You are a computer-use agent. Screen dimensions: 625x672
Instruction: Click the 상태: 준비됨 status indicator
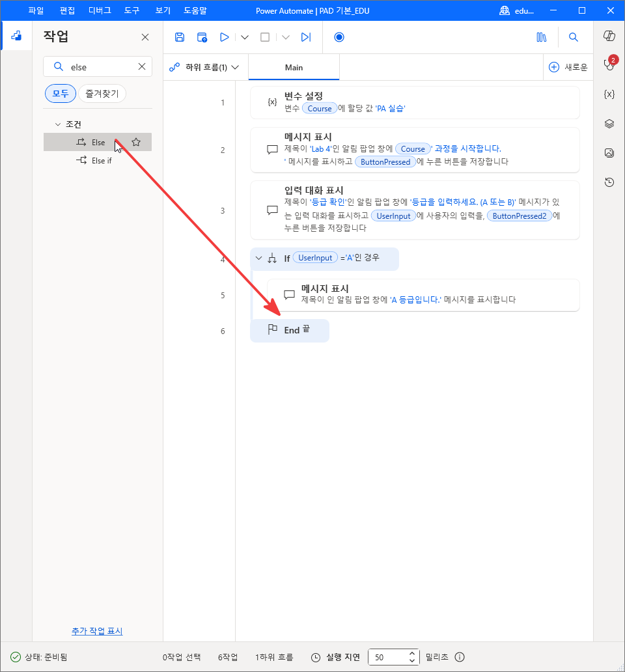38,657
